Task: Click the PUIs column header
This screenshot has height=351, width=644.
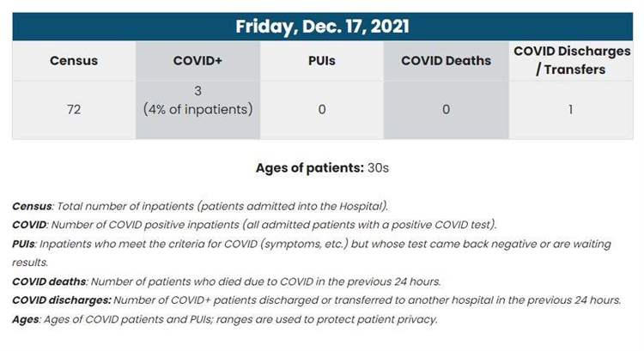Action: 322,61
